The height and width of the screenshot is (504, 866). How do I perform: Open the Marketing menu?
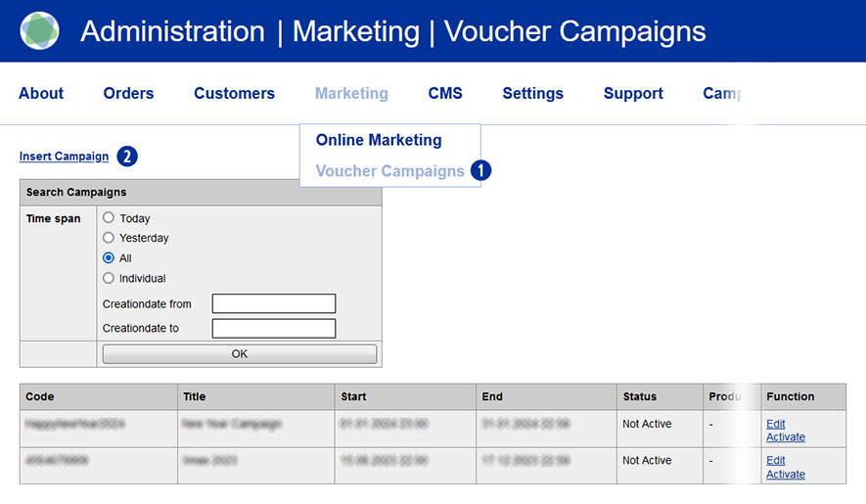pyautogui.click(x=351, y=94)
